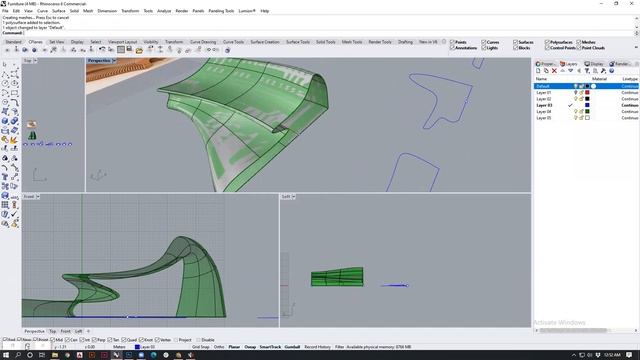Click the green tree icon in Top viewport

point(32,136)
